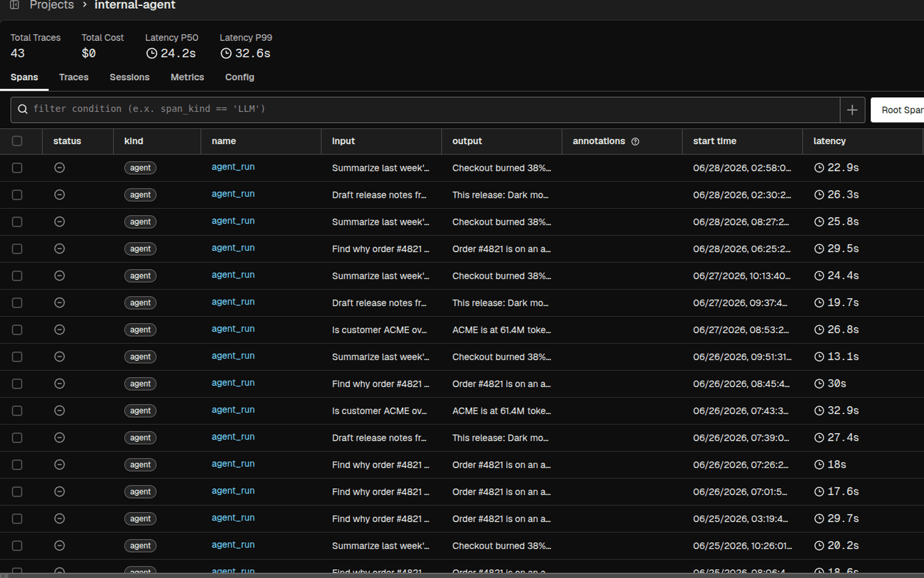Click status icon of the 20.2s row
The width and height of the screenshot is (924, 578).
[x=59, y=545]
